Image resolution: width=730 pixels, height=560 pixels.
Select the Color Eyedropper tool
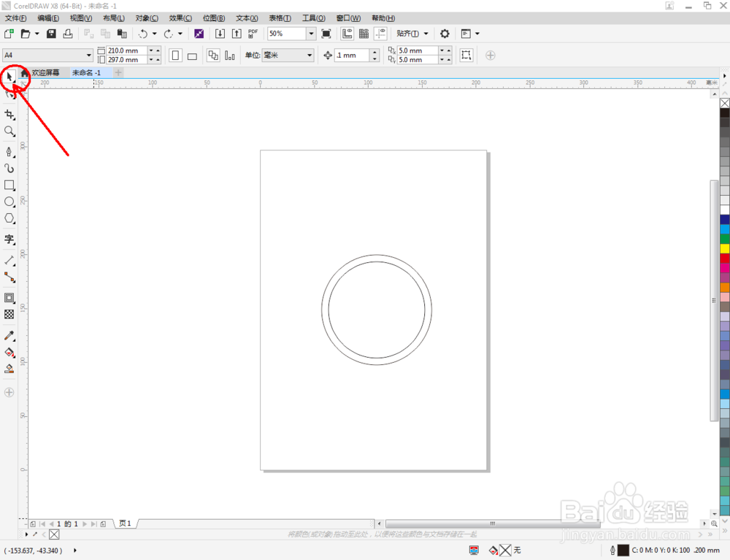click(x=9, y=336)
